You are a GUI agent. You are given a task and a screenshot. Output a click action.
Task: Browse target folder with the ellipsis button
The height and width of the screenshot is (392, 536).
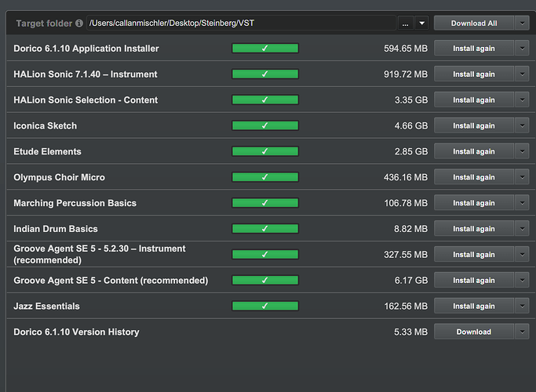[x=405, y=24]
